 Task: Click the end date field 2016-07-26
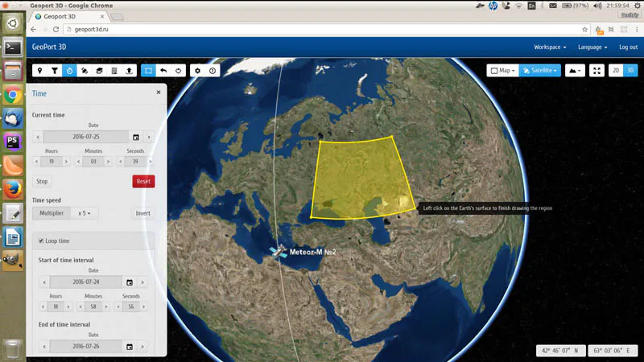[x=86, y=347]
